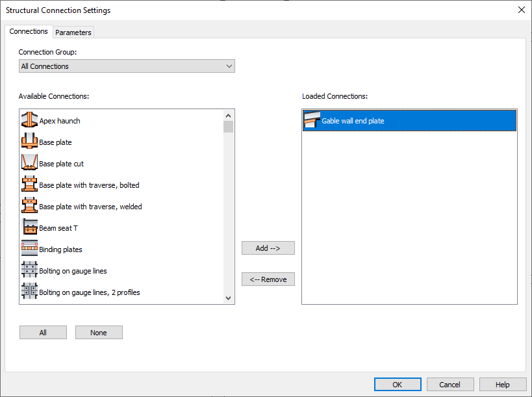Click the Gable wall end plate icon
This screenshot has height=397, width=532.
pyautogui.click(x=310, y=120)
